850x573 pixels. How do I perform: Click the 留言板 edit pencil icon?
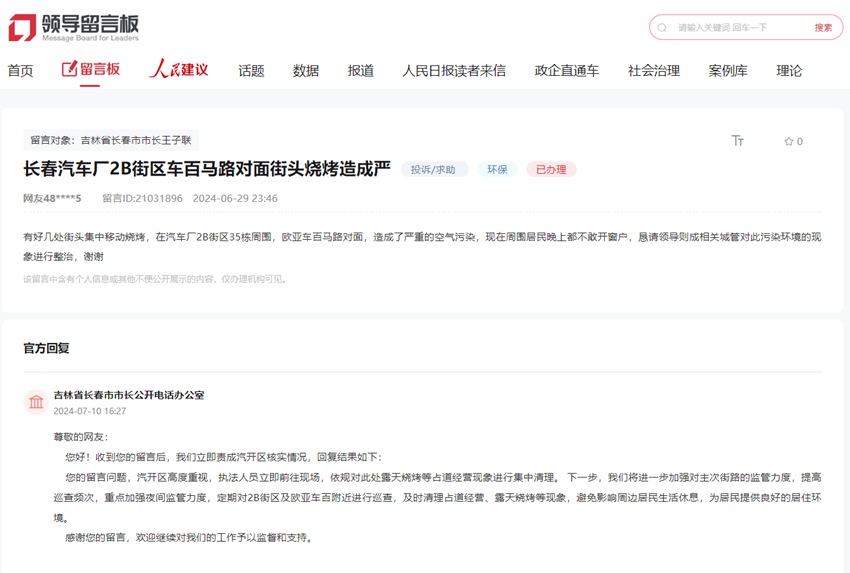tap(69, 69)
